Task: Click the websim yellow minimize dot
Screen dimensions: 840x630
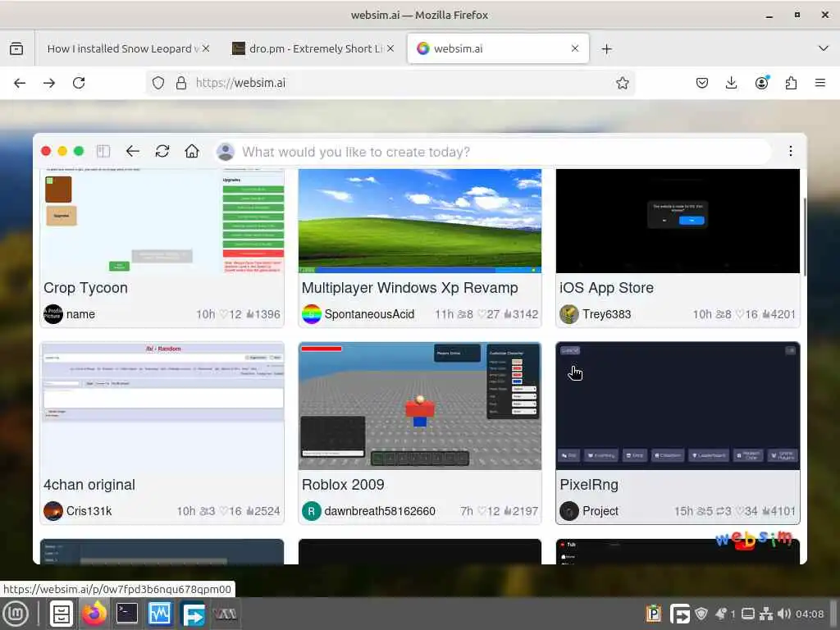Action: point(62,152)
